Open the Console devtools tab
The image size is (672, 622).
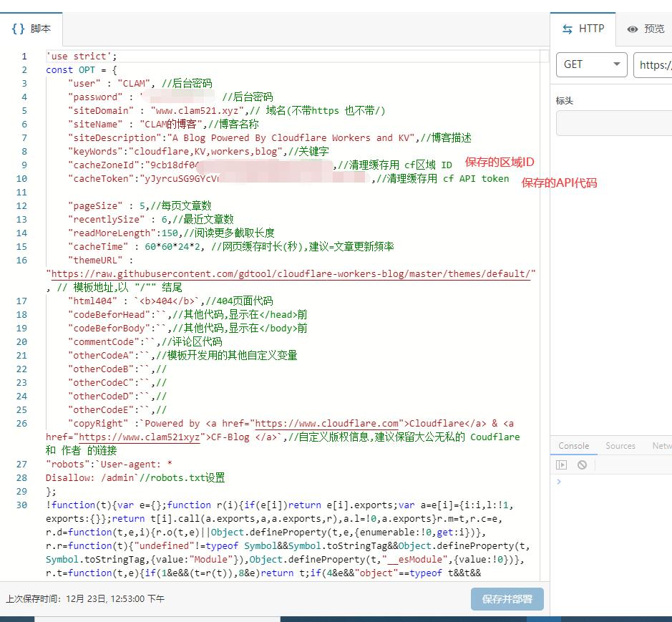pyautogui.click(x=573, y=446)
